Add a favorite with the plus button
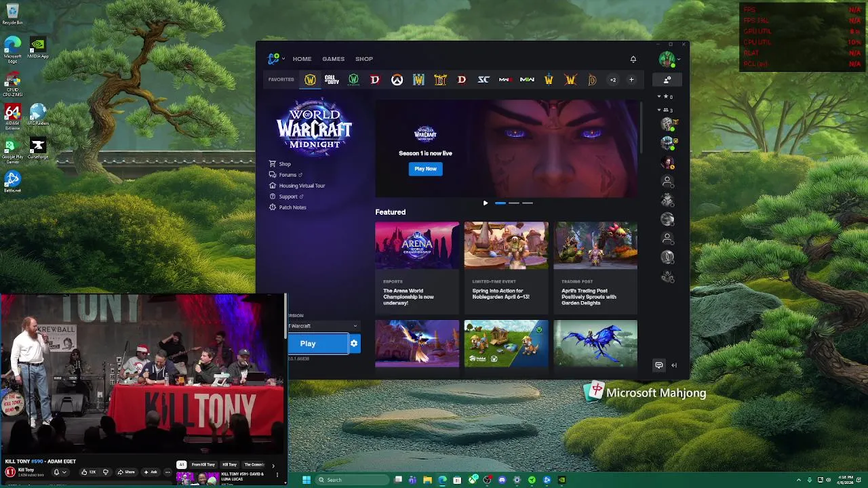The height and width of the screenshot is (488, 868). pos(631,79)
